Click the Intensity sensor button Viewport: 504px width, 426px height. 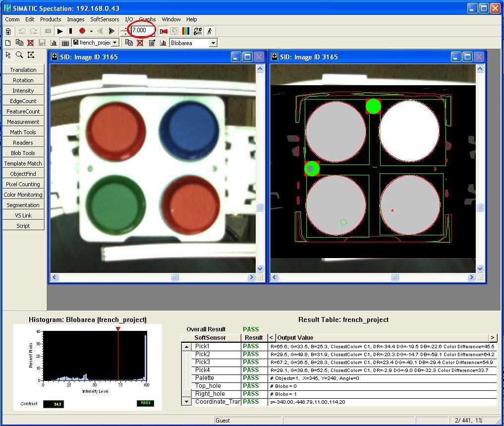[23, 91]
